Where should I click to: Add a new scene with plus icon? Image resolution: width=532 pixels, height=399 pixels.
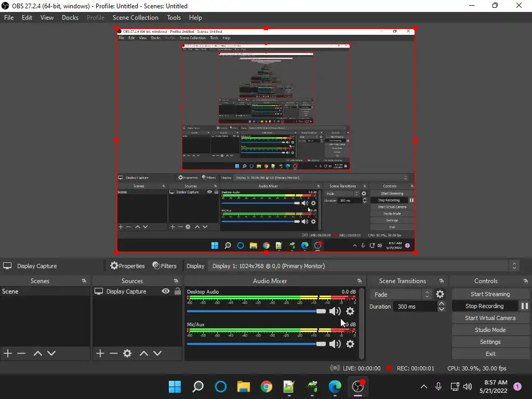pyautogui.click(x=8, y=353)
